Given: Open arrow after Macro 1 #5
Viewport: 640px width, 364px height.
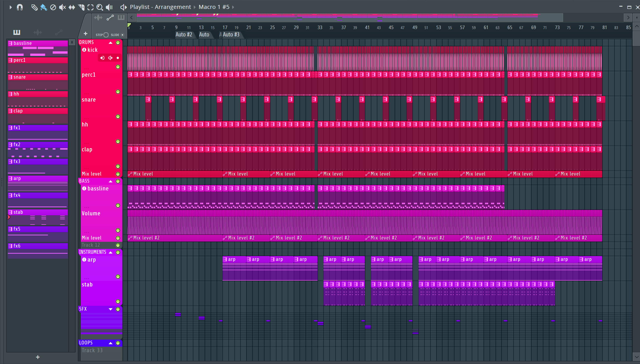Looking at the screenshot, I should point(233,7).
